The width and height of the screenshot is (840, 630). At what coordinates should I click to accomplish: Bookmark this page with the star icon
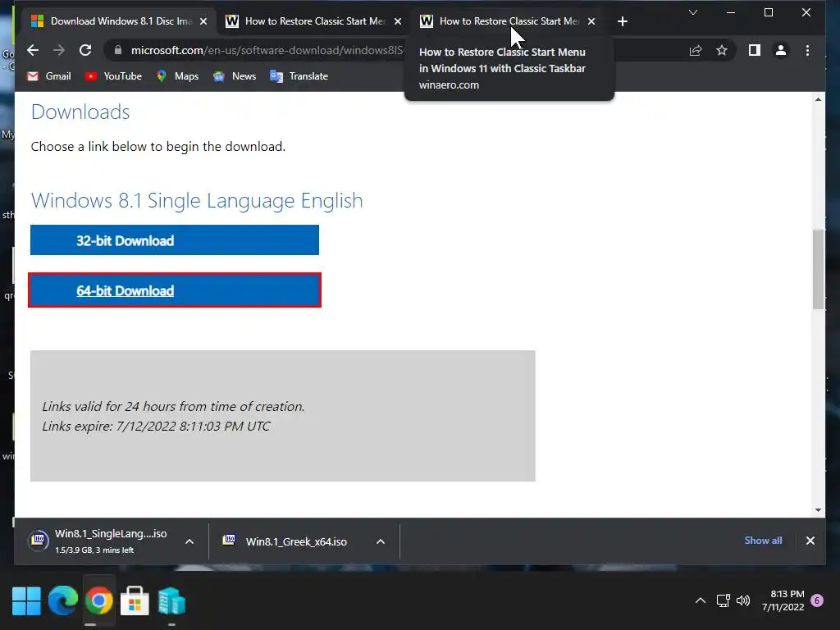coord(722,50)
